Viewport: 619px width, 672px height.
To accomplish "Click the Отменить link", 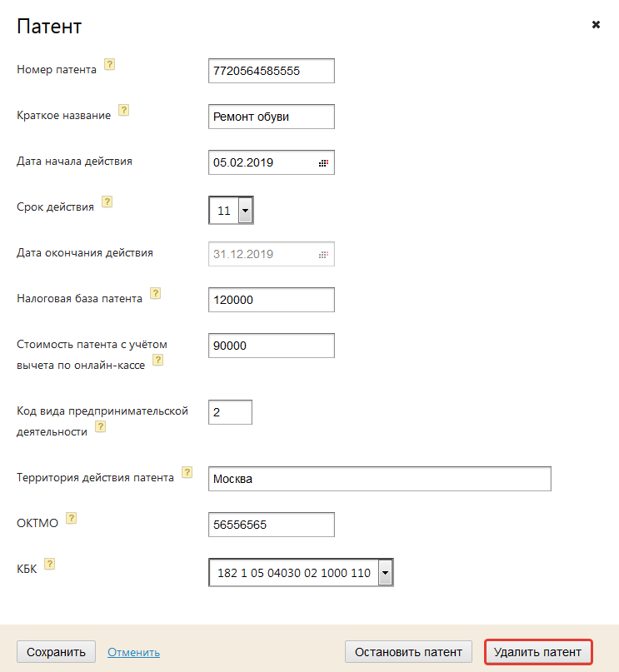I will pos(133,652).
